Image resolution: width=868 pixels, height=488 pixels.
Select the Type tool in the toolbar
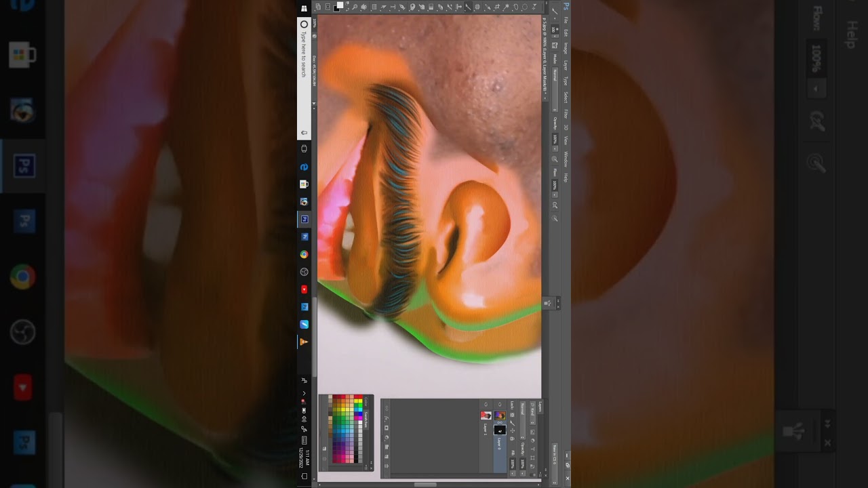[x=393, y=7]
